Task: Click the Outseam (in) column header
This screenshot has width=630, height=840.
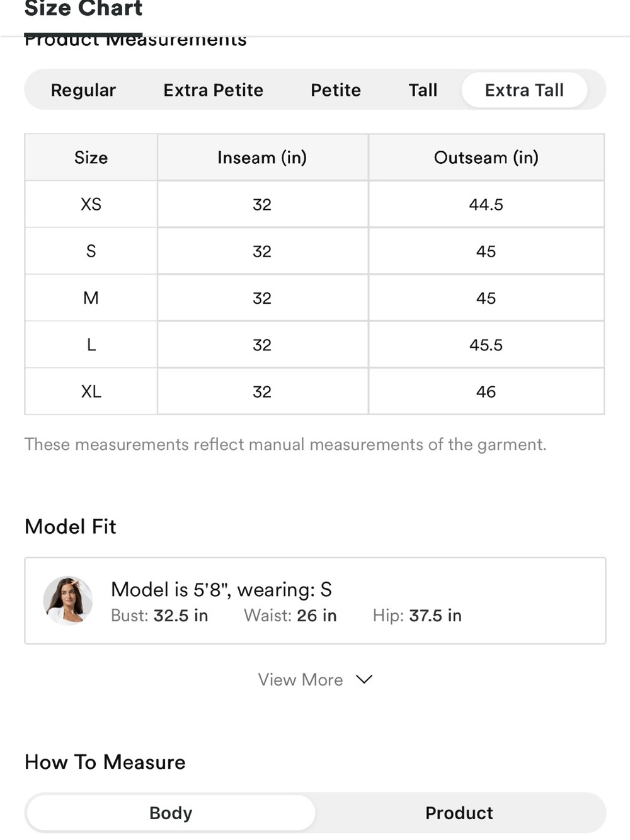Action: [486, 158]
